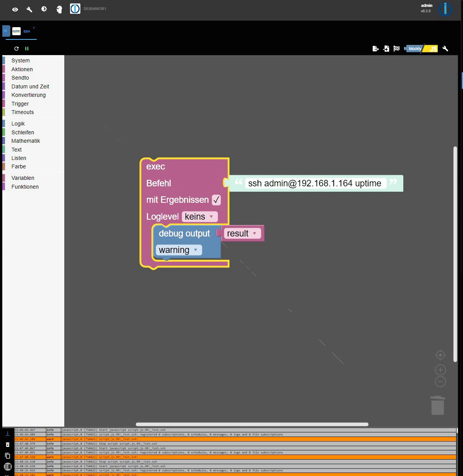Pause the running script
This screenshot has width=463, height=476.
click(x=27, y=49)
